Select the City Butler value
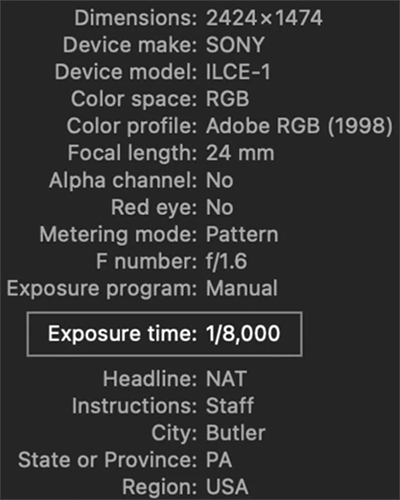Image resolution: width=400 pixels, height=500 pixels. [236, 433]
